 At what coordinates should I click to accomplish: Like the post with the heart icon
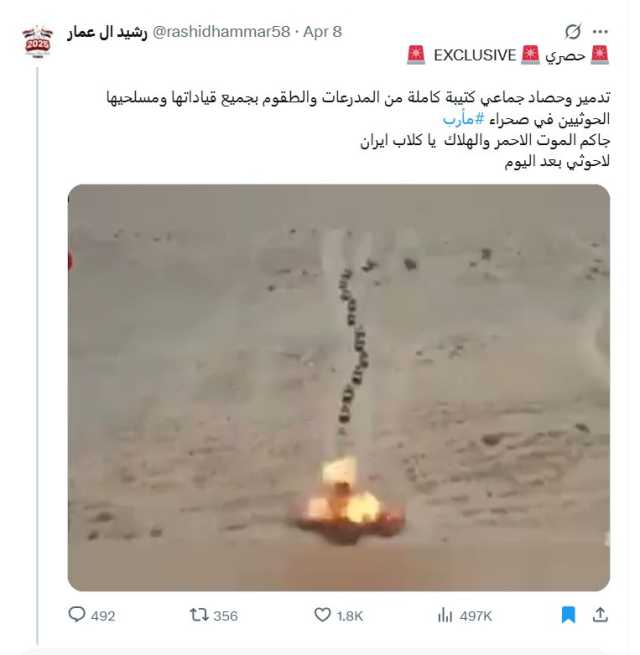(x=322, y=615)
